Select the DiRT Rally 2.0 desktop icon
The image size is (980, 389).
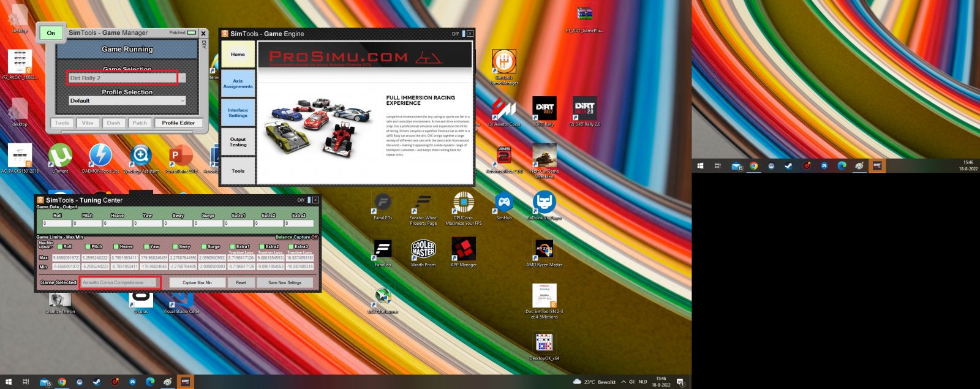tap(584, 109)
